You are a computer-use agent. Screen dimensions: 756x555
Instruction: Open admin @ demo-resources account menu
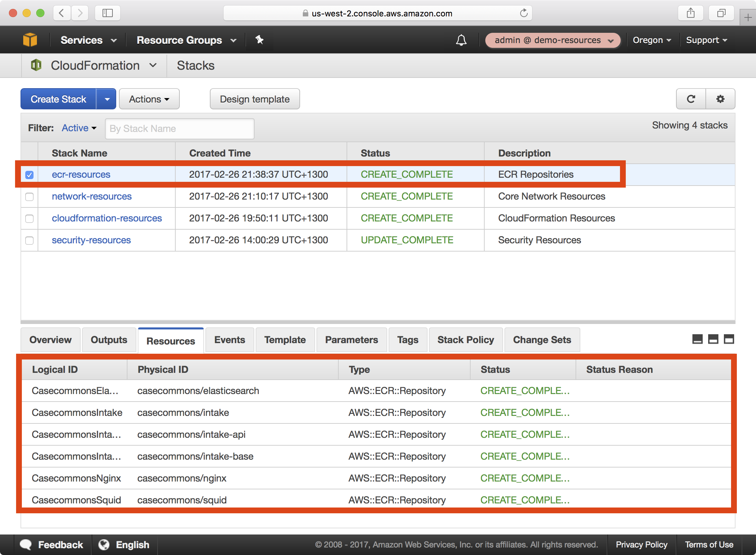point(553,40)
